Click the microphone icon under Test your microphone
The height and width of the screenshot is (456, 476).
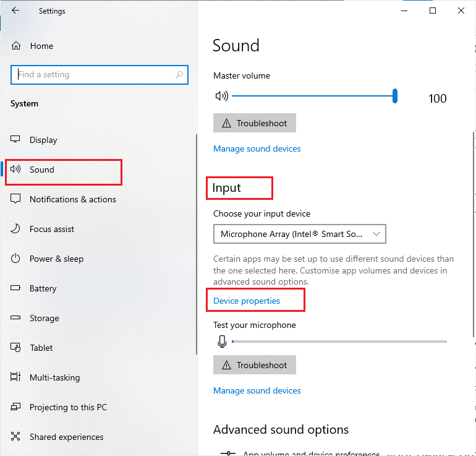(x=222, y=342)
